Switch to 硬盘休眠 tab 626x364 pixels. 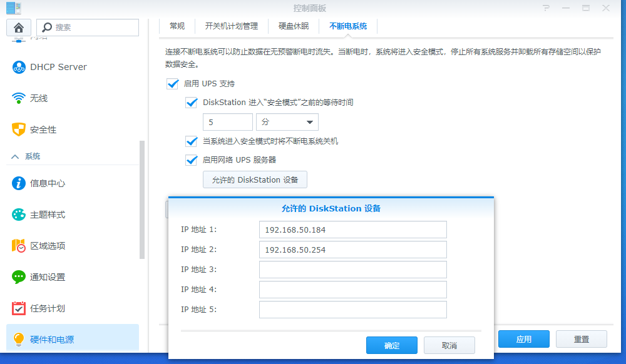[x=293, y=26]
